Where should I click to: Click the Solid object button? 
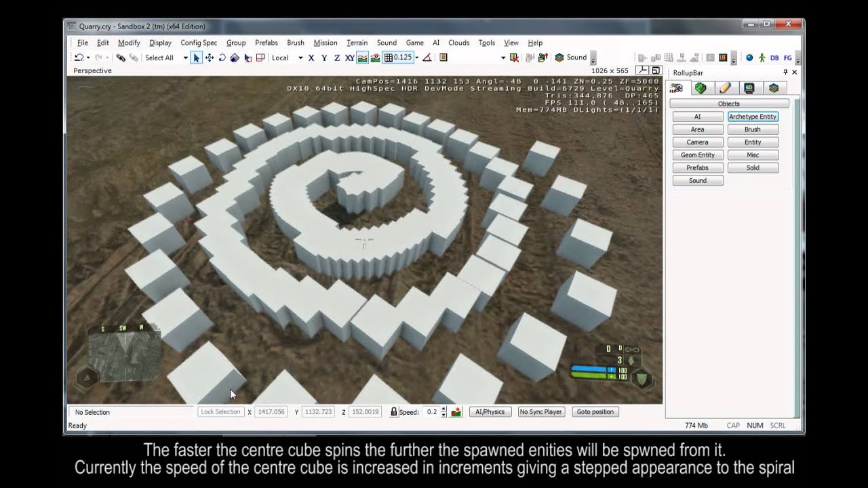coord(753,168)
